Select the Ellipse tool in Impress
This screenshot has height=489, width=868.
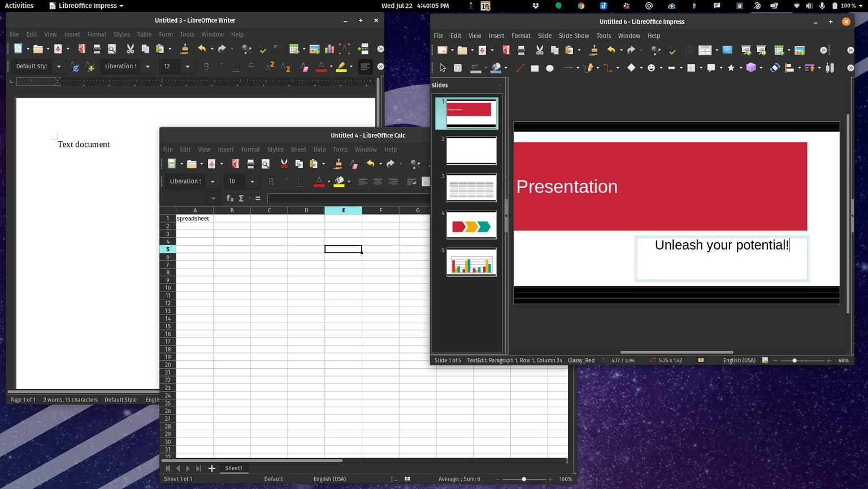[x=550, y=68]
